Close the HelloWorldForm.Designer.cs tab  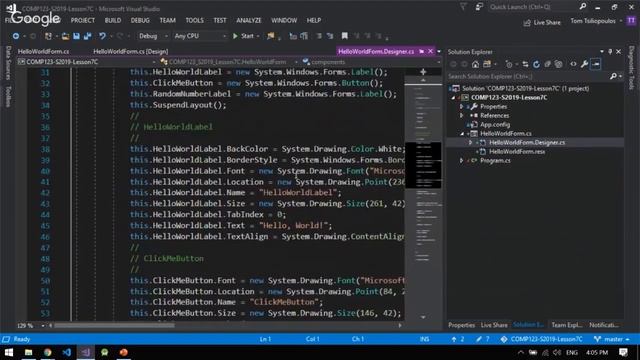click(x=430, y=51)
